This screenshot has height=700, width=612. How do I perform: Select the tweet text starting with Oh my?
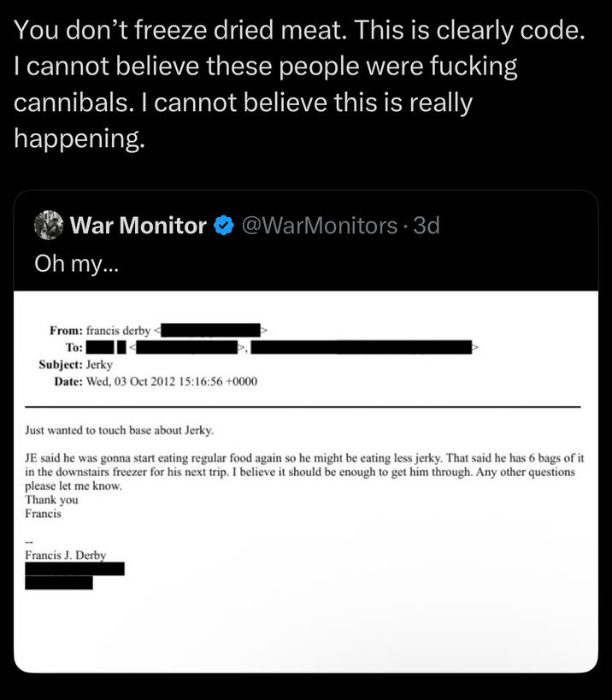(x=64, y=263)
